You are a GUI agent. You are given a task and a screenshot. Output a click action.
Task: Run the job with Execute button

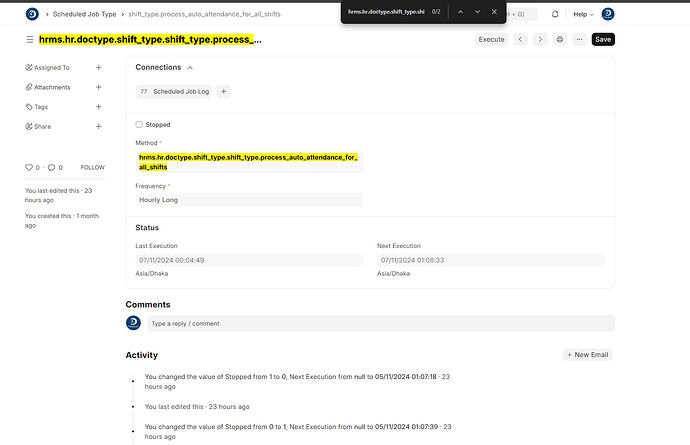pos(492,39)
